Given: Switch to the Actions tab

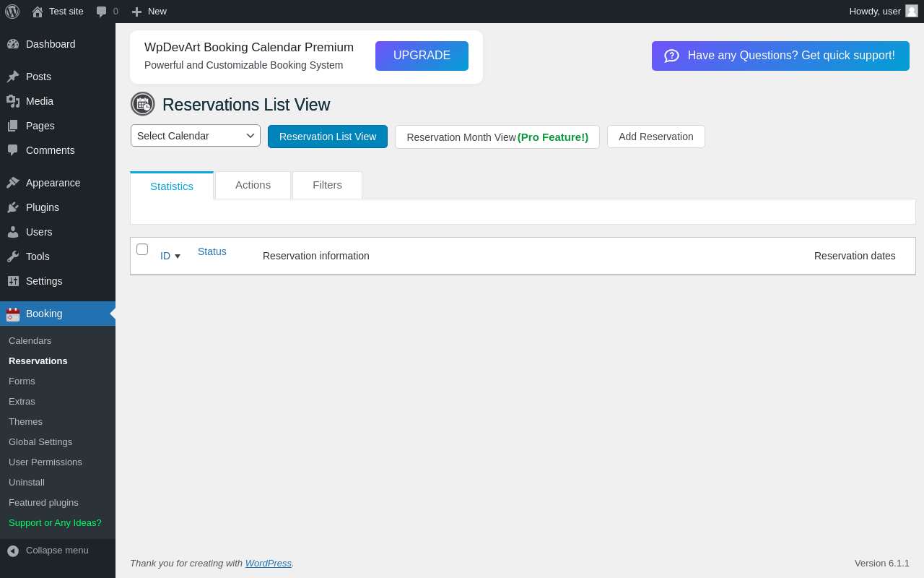Looking at the screenshot, I should [253, 185].
